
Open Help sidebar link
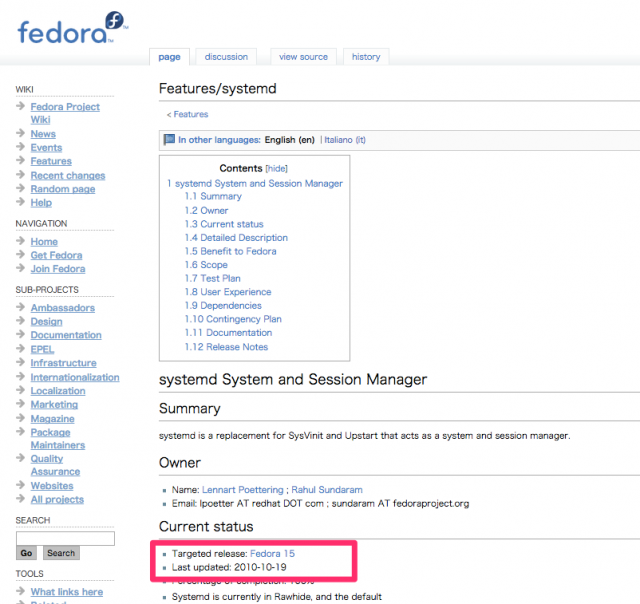[x=41, y=203]
